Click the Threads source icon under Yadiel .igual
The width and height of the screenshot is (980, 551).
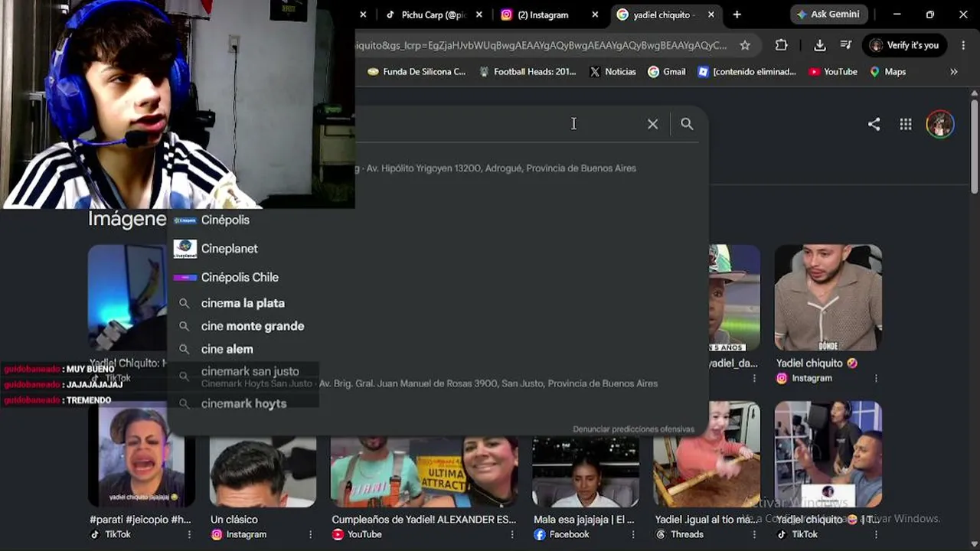pyautogui.click(x=661, y=535)
